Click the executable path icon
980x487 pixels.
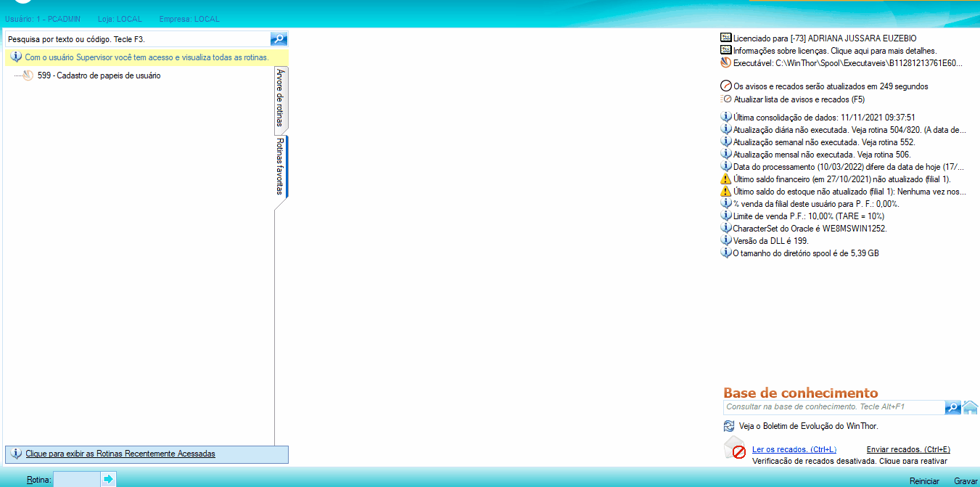(x=726, y=62)
